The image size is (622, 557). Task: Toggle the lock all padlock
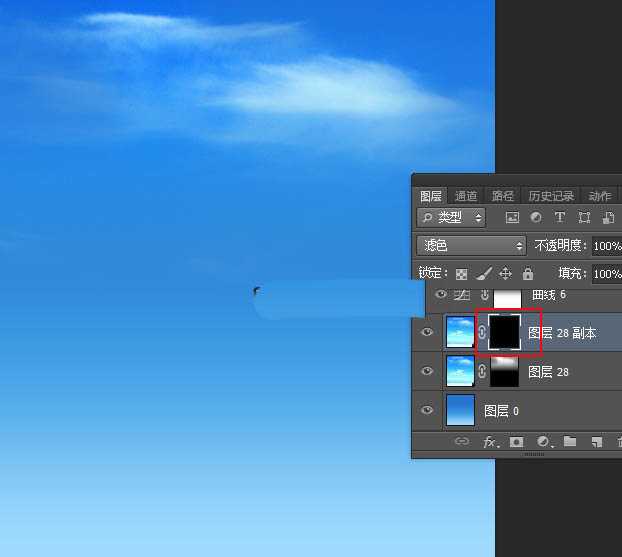click(x=528, y=273)
